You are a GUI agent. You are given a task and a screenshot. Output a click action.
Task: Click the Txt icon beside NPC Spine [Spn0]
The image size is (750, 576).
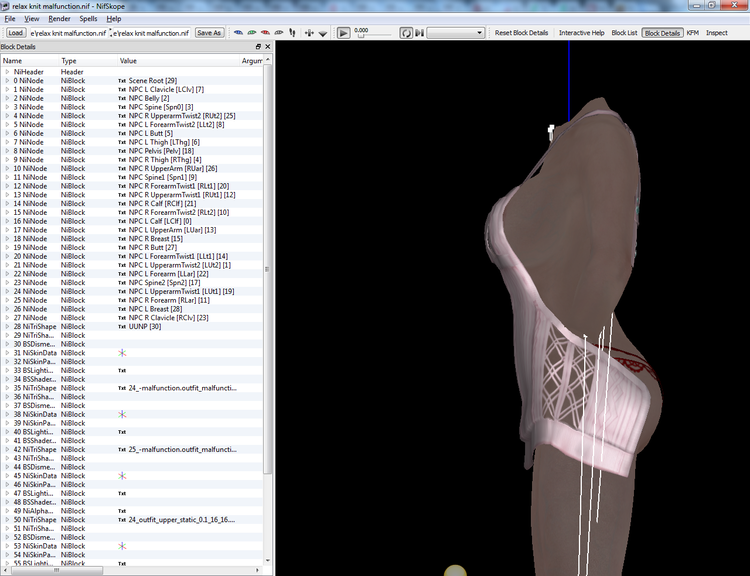pyautogui.click(x=122, y=107)
